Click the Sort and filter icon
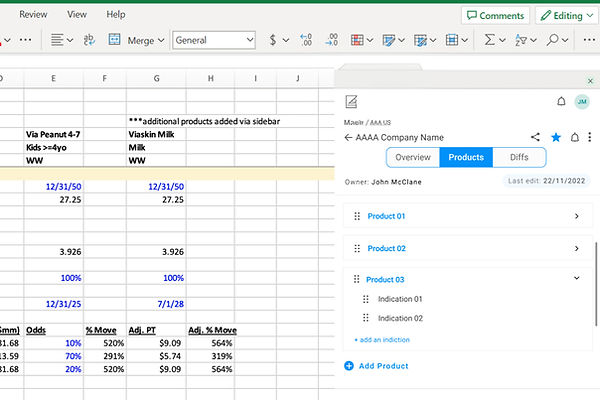This screenshot has height=400, width=600. click(521, 40)
